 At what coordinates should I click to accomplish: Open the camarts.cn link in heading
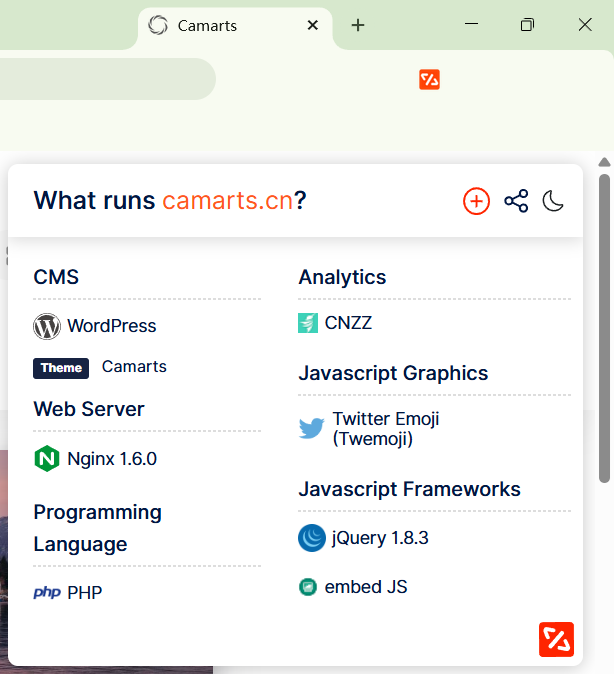click(228, 201)
